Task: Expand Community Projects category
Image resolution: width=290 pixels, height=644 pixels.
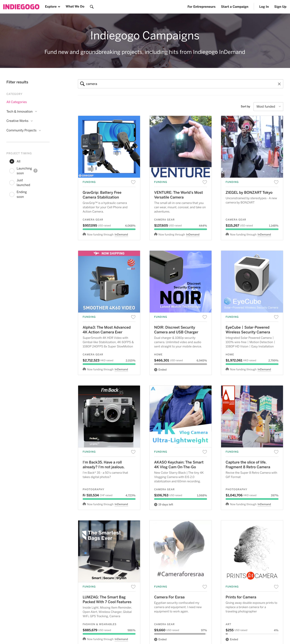Action: point(24,131)
